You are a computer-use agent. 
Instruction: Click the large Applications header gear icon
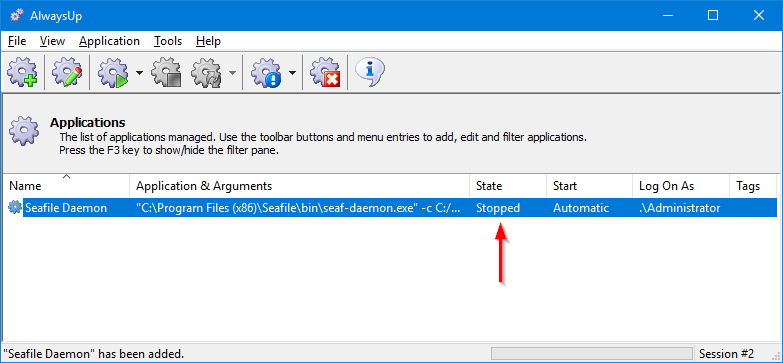coord(23,131)
